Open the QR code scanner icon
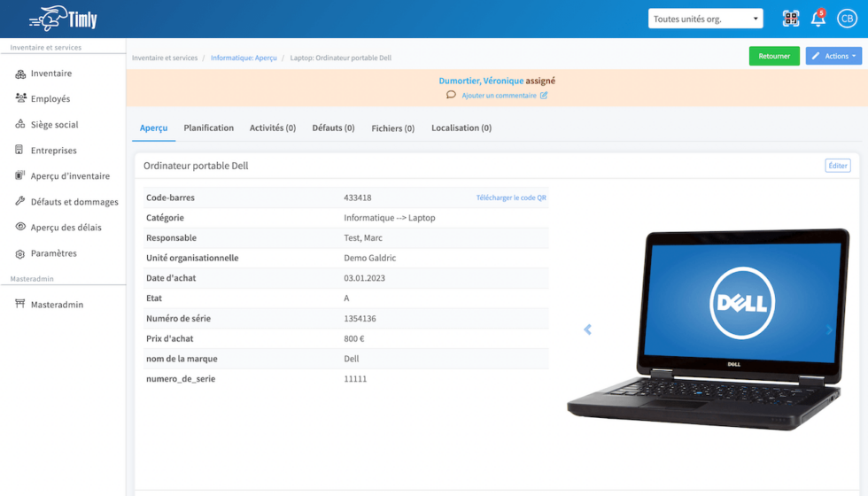The height and width of the screenshot is (496, 868). 790,19
